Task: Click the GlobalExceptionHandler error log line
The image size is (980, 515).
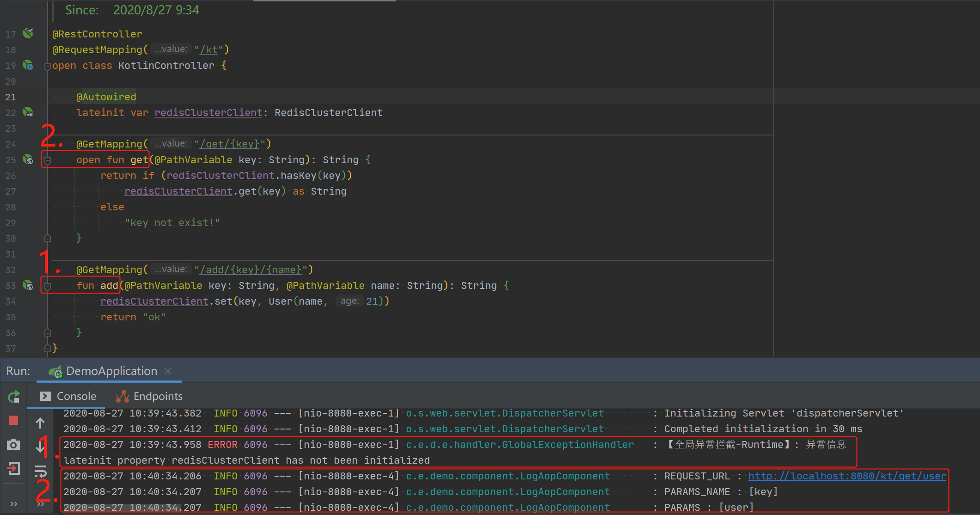Action: click(x=520, y=445)
